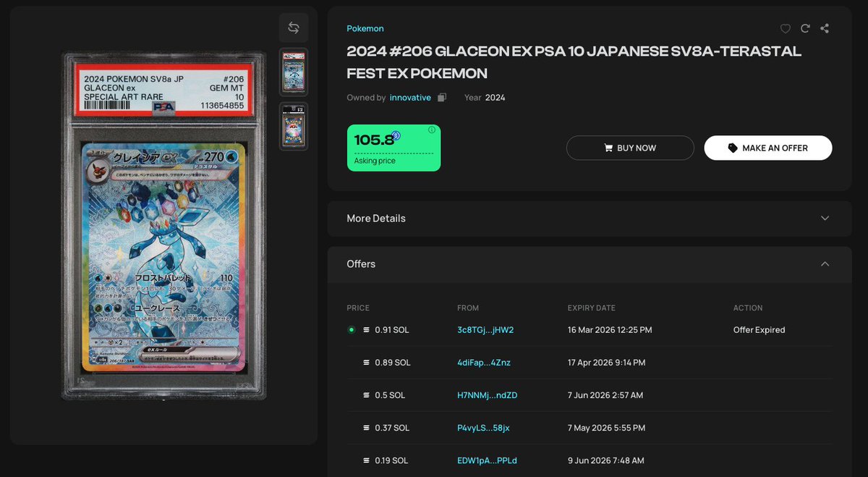Screen dimensions: 868x477
Task: Open the Pokemon category link
Action: (365, 29)
